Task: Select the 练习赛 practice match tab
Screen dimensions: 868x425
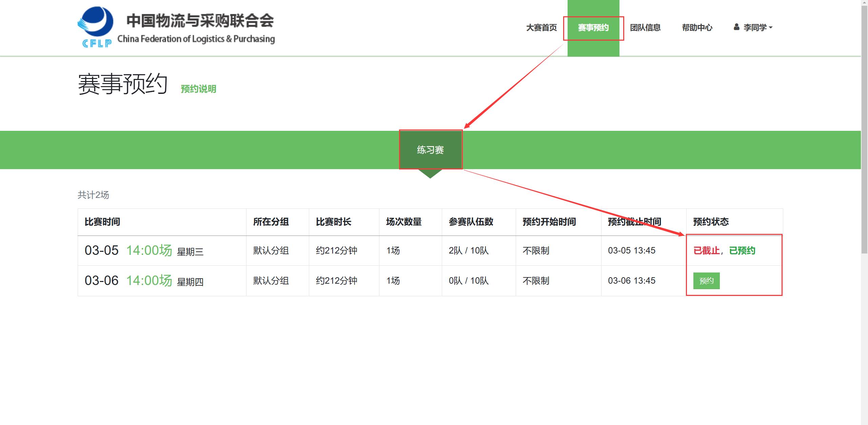Action: click(431, 149)
